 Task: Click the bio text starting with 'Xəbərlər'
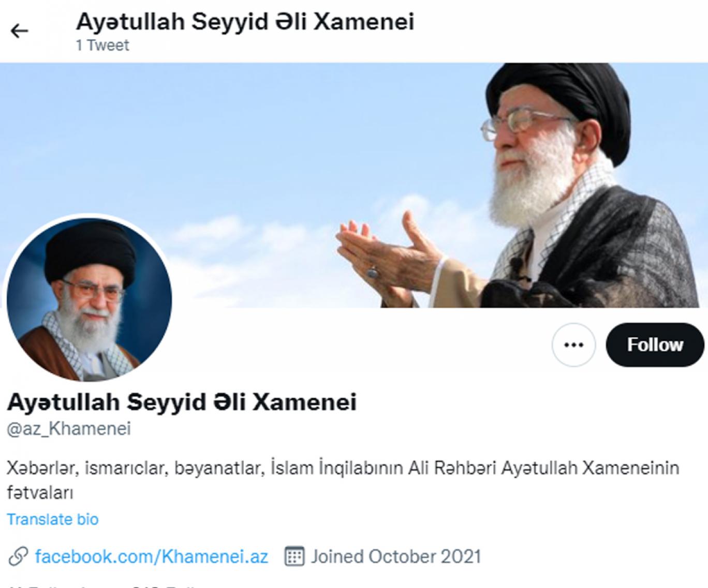(343, 480)
